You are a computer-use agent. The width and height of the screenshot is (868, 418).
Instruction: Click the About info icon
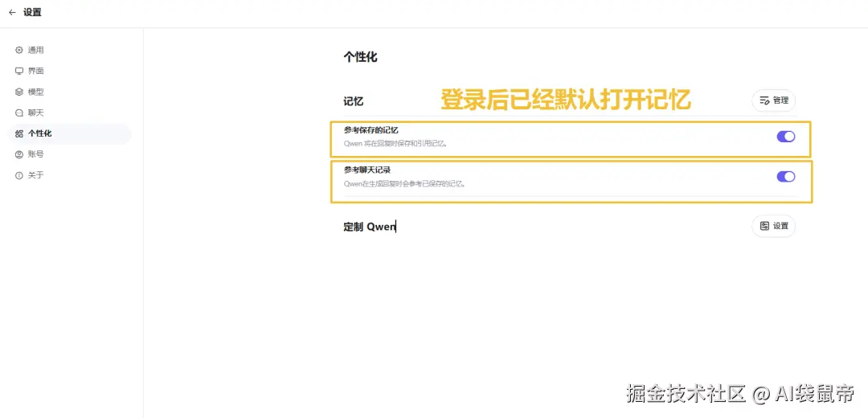click(x=18, y=175)
